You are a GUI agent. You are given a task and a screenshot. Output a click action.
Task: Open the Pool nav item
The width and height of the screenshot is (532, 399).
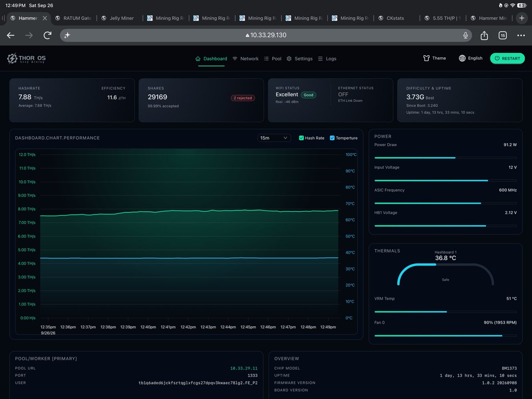[x=273, y=59]
